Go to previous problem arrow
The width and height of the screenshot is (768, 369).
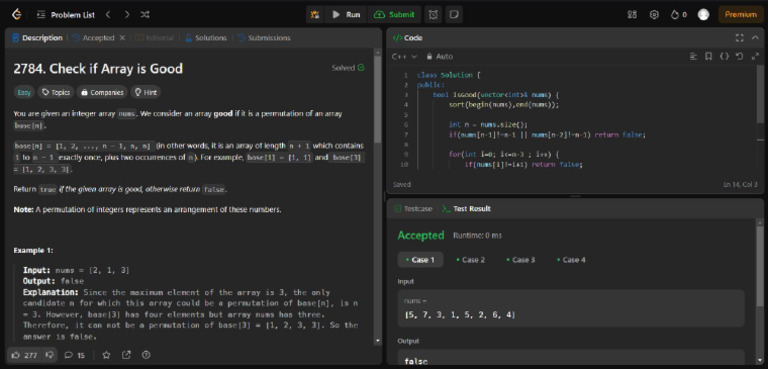108,15
